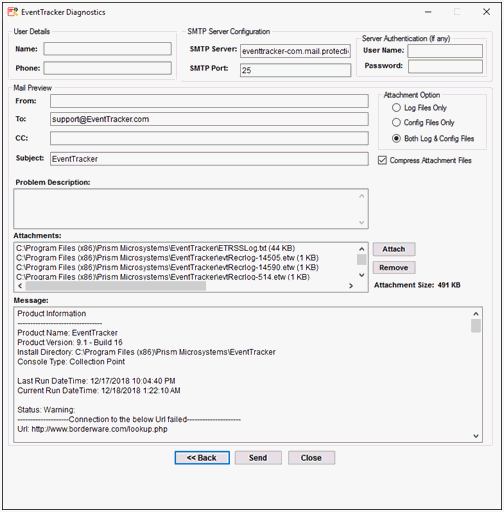Edit the SMTP Port field
The image size is (504, 512).
[295, 70]
